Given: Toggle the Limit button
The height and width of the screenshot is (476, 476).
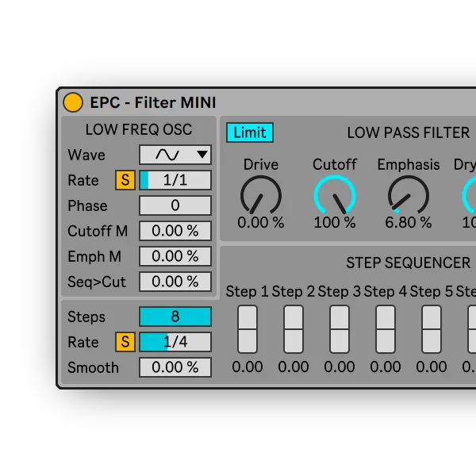Looking at the screenshot, I should click(x=250, y=132).
